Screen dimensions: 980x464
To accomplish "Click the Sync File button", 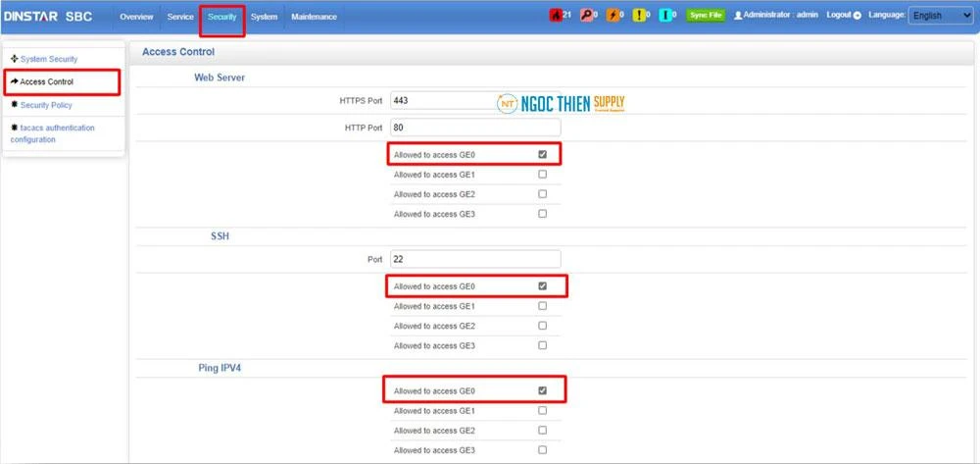I will click(707, 16).
